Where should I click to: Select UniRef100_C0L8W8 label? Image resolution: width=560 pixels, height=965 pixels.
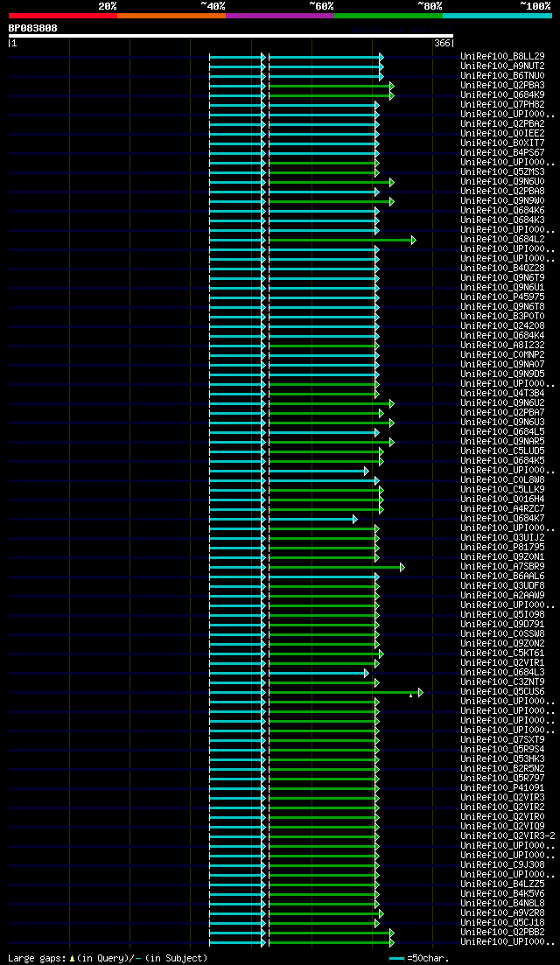pyautogui.click(x=502, y=480)
